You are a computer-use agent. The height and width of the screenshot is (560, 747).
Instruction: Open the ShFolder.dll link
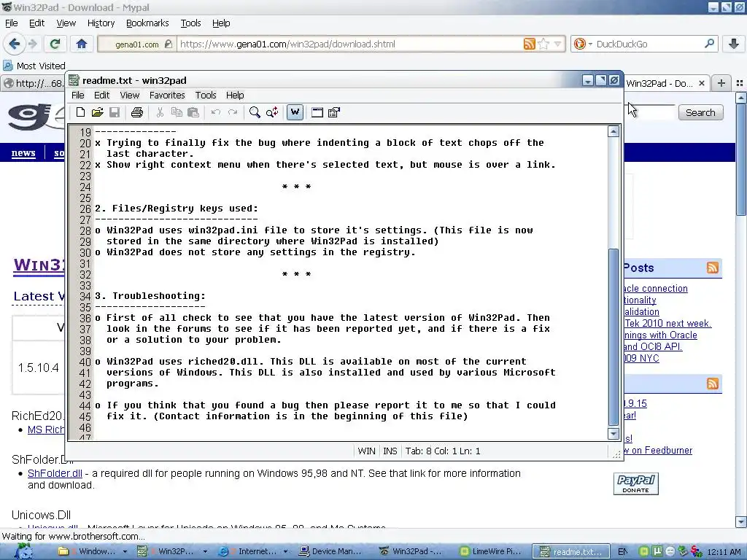pyautogui.click(x=55, y=473)
